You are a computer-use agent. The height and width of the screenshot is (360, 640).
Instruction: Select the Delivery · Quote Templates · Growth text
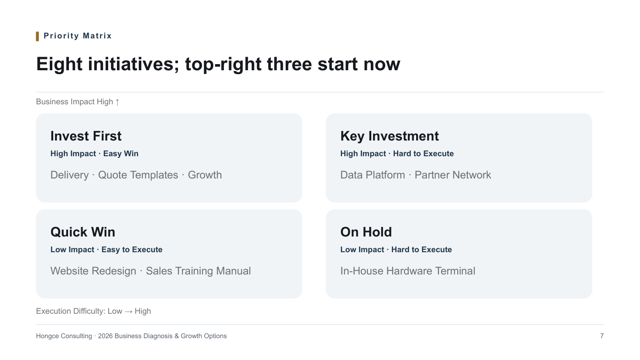[136, 175]
